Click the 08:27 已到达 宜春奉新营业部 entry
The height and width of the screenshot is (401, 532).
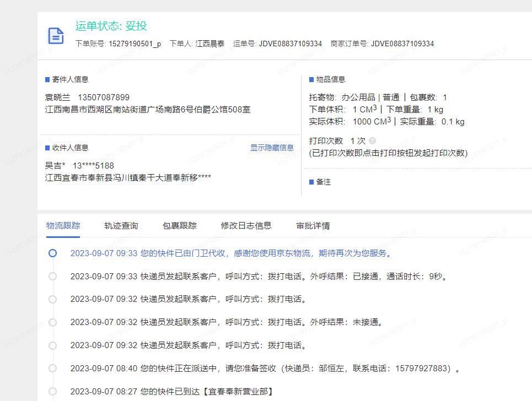(172, 392)
